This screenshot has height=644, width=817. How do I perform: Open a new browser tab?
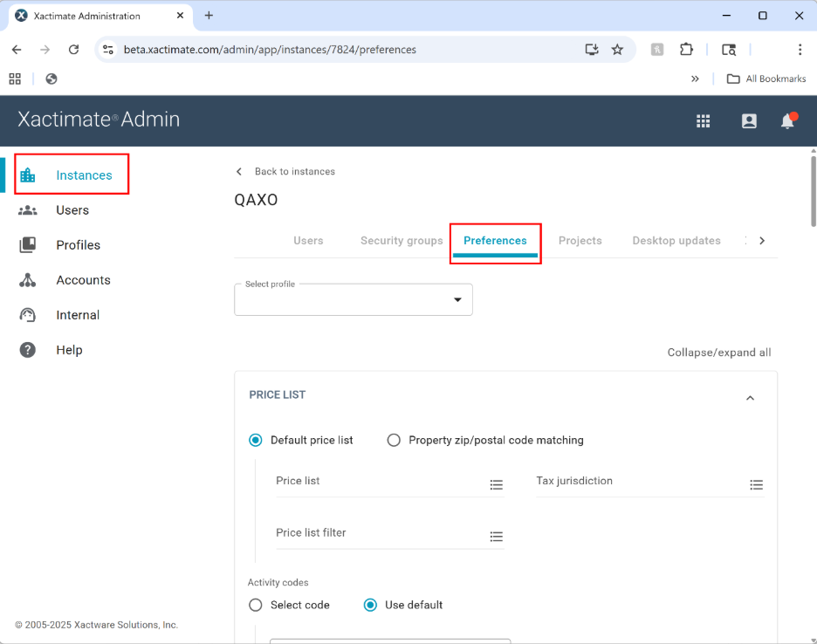coord(209,16)
